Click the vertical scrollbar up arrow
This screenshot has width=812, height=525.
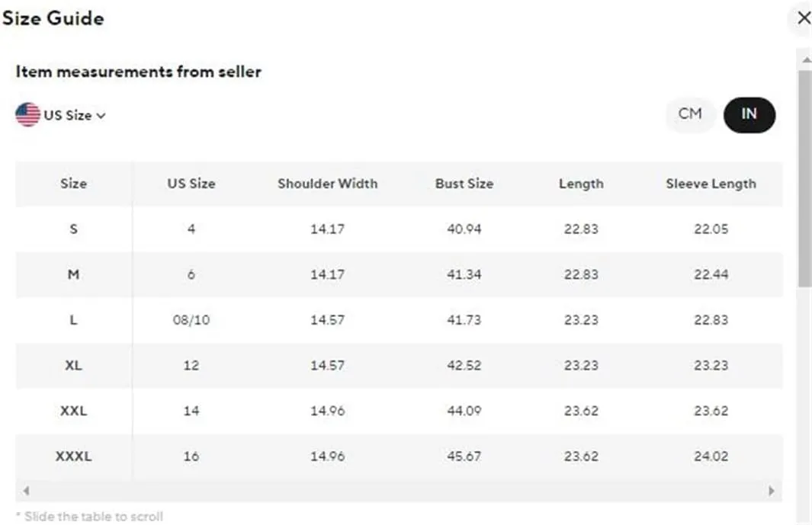[x=804, y=59]
